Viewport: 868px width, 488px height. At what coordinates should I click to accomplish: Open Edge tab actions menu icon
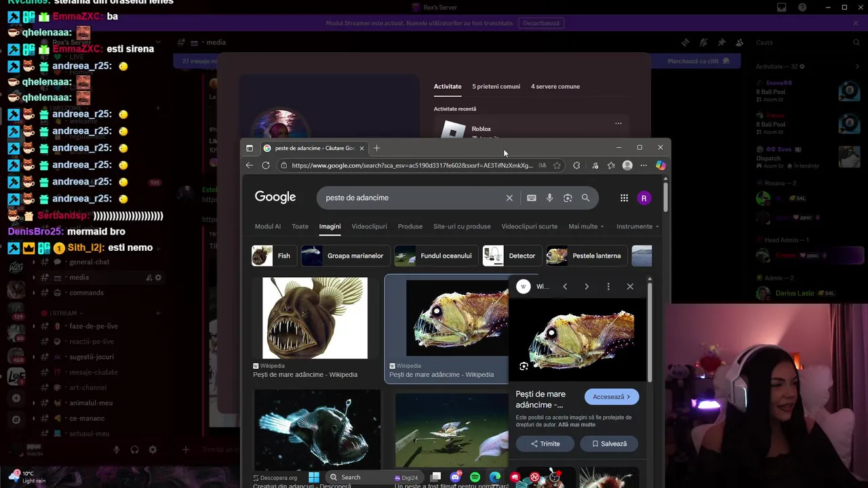[250, 148]
